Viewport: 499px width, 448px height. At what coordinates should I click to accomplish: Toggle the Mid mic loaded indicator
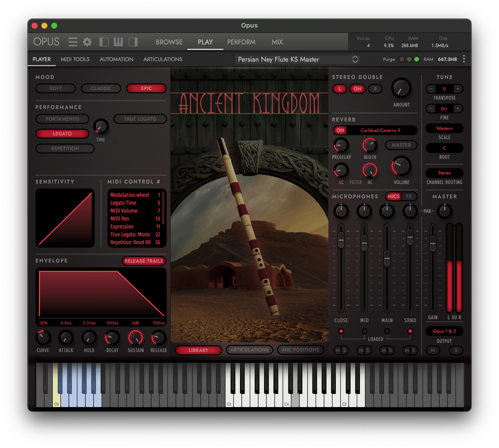[x=364, y=331]
